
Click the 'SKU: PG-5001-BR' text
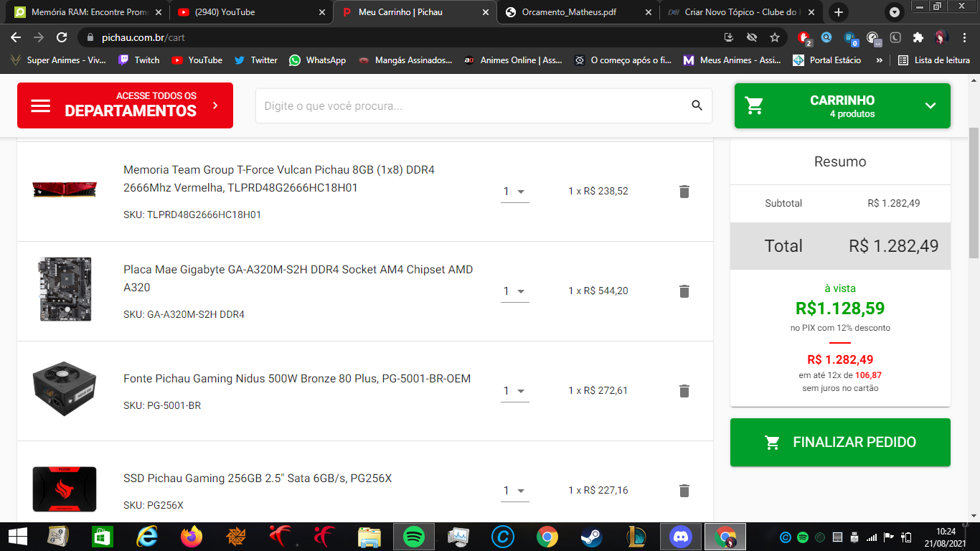(x=162, y=405)
